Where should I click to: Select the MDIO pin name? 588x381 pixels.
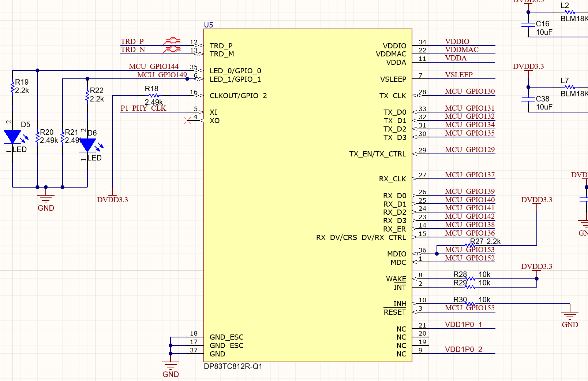397,254
